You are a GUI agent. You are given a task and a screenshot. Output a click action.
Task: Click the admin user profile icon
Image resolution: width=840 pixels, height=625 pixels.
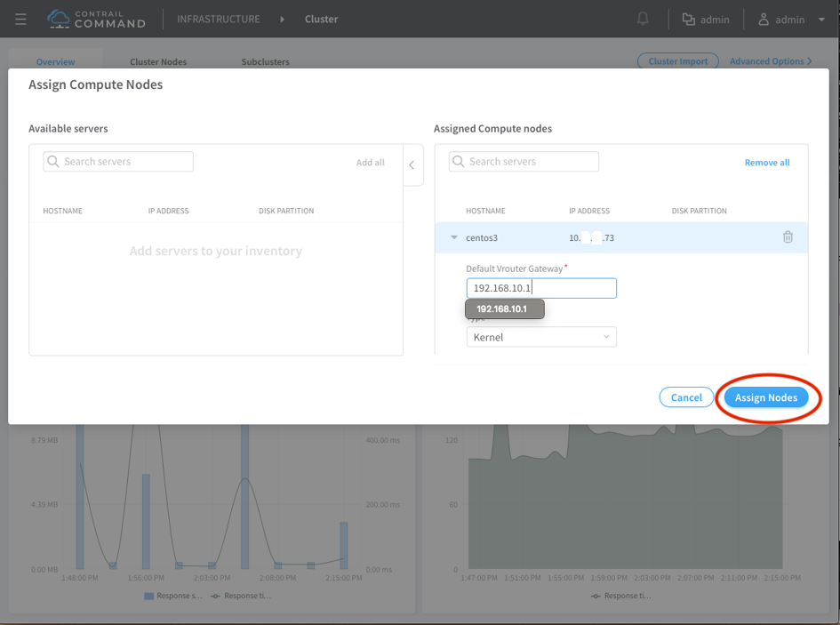(x=763, y=20)
